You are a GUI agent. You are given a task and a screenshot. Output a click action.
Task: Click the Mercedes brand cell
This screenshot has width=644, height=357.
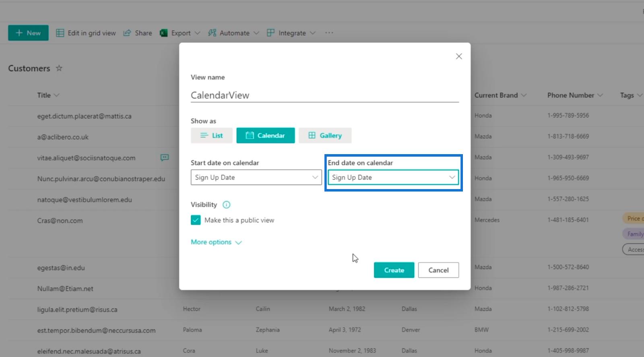pyautogui.click(x=487, y=220)
